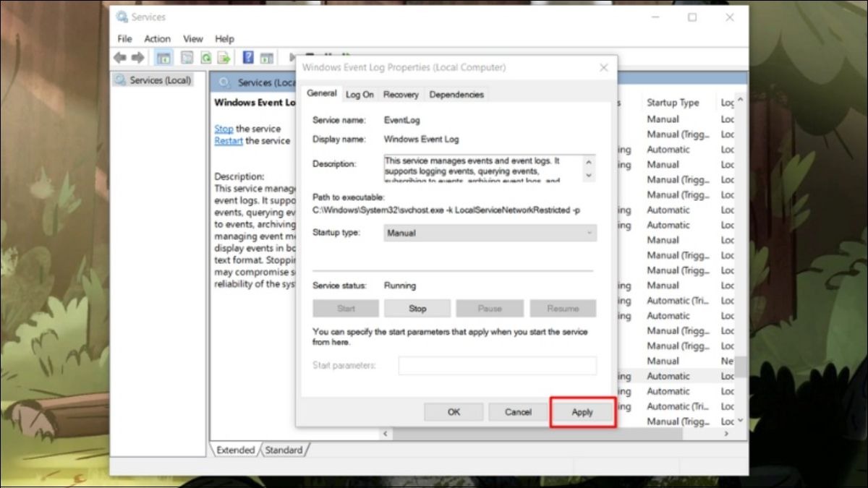Click the disabled Start button

[x=346, y=309]
